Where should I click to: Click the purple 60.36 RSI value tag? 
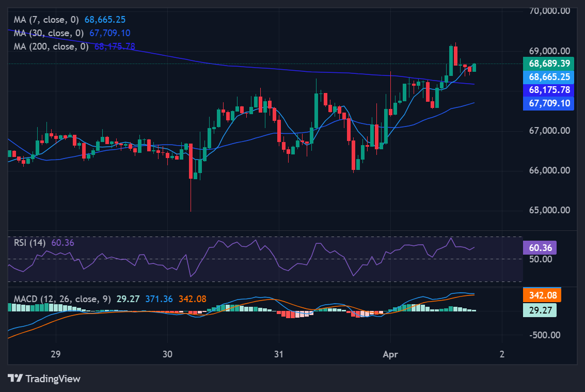tap(541, 248)
